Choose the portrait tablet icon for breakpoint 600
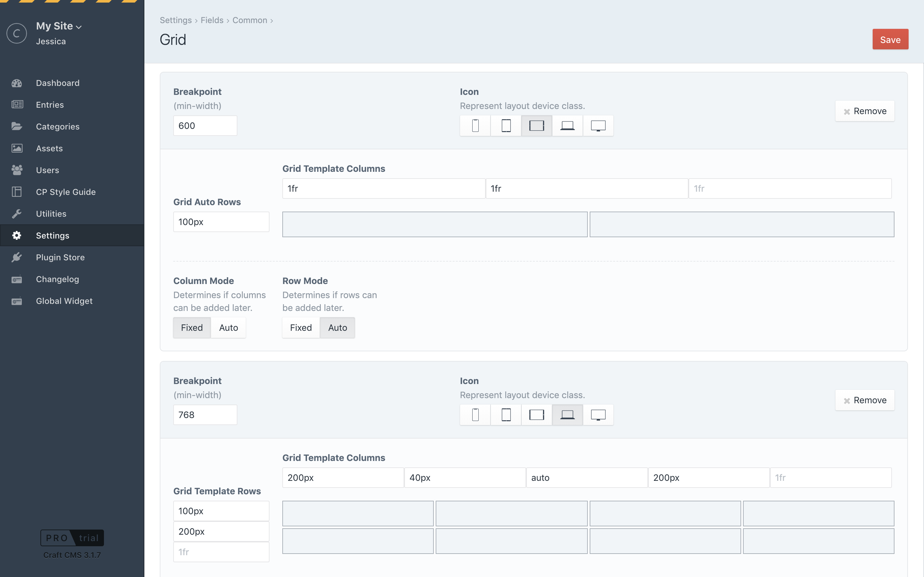Screen dimensions: 924x577 (x=506, y=126)
